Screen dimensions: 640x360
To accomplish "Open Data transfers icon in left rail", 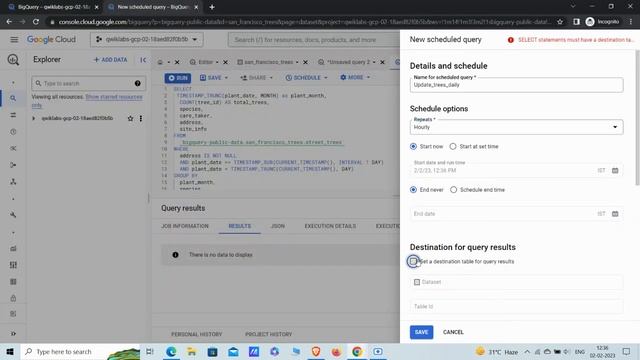I will coord(13,115).
